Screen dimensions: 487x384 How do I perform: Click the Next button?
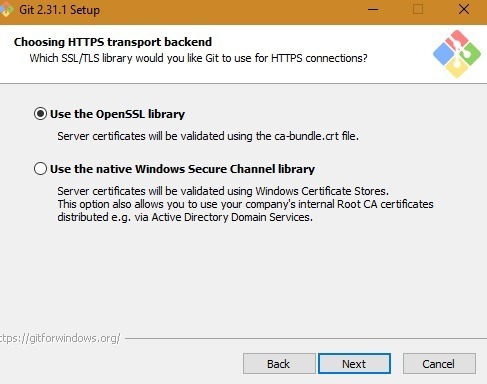click(x=354, y=364)
